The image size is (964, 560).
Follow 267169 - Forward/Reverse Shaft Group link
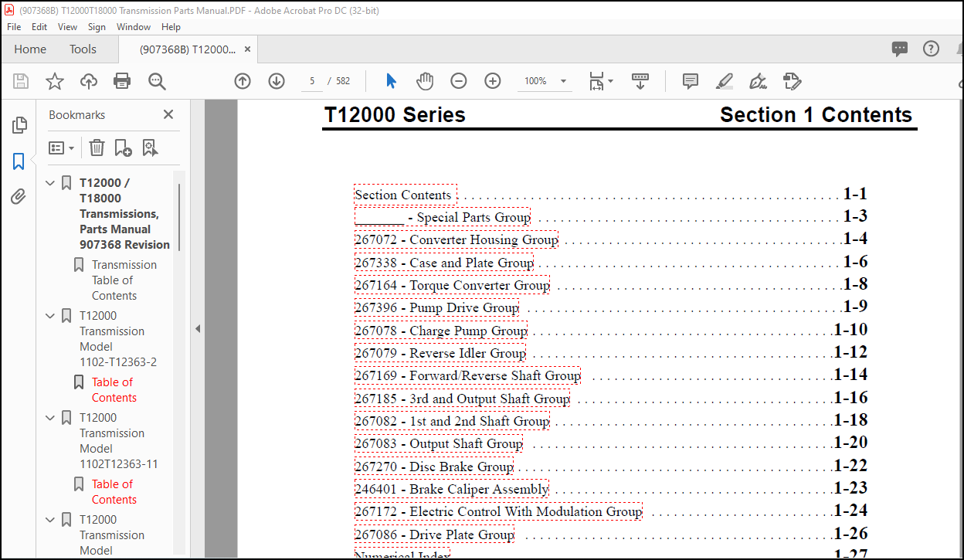[x=467, y=375]
